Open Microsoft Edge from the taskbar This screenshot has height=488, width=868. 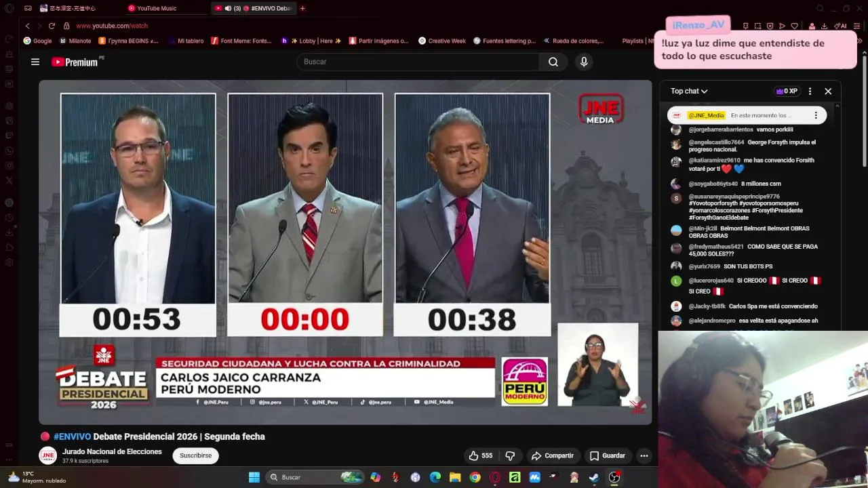435,477
